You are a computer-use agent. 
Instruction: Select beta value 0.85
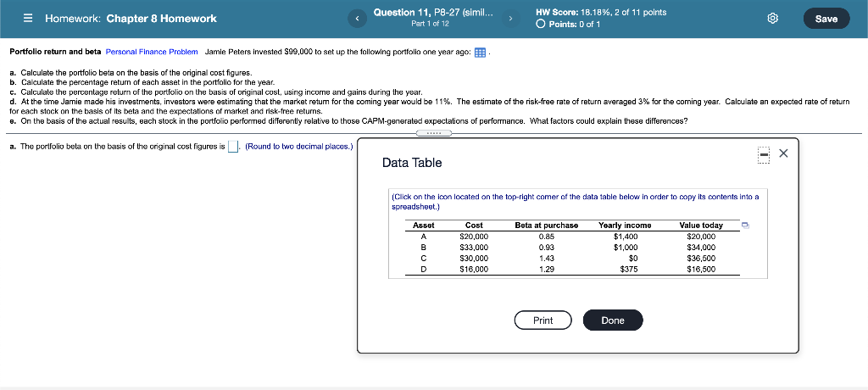[x=547, y=237]
